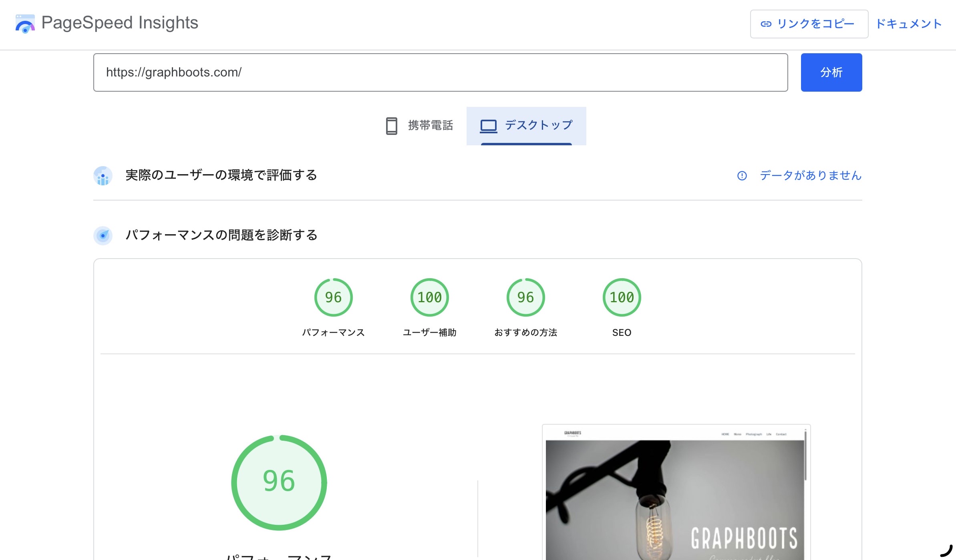
Task: Click the link icon on リンクをコピー button
Action: (x=766, y=24)
